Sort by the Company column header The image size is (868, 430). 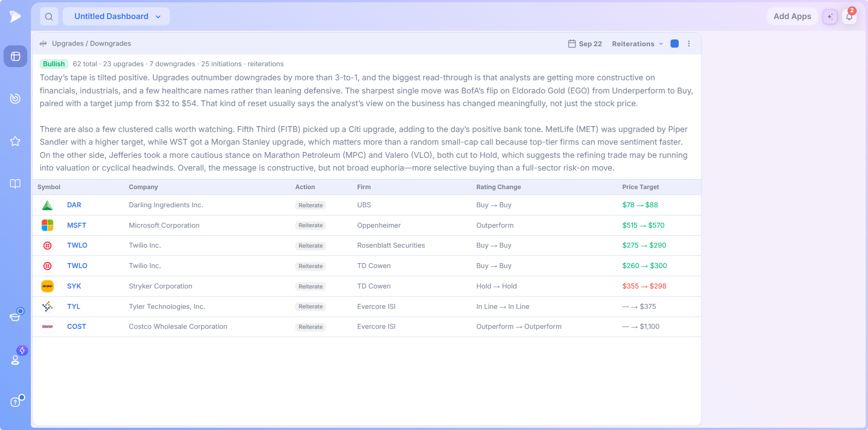143,187
